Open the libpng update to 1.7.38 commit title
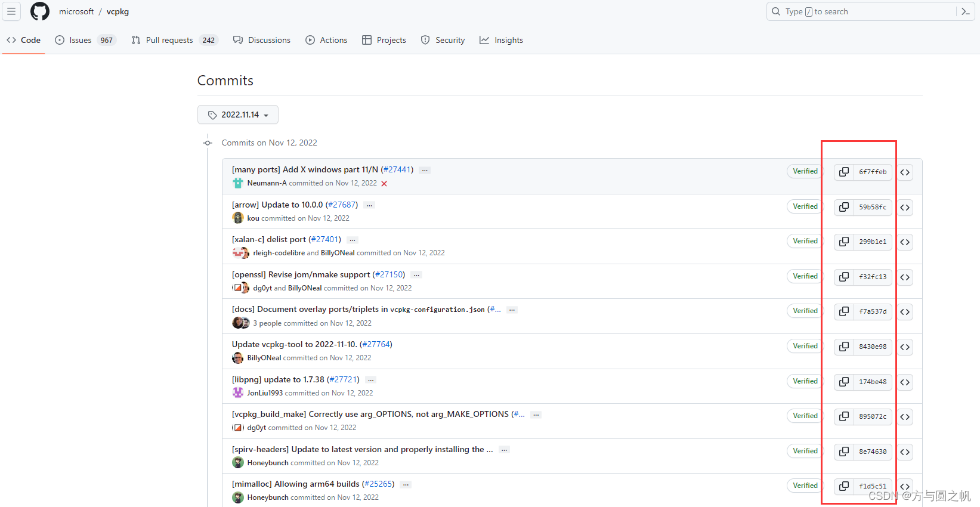This screenshot has height=507, width=980. tap(278, 379)
